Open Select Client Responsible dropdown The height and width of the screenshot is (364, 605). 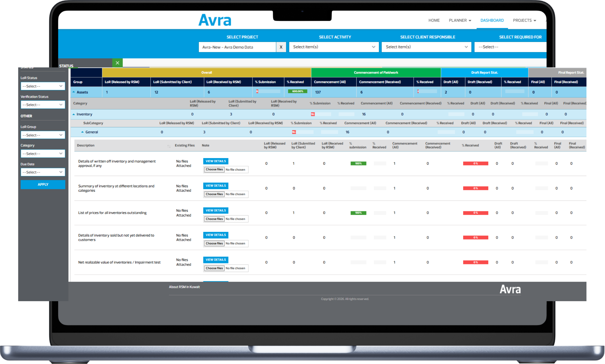(x=426, y=47)
